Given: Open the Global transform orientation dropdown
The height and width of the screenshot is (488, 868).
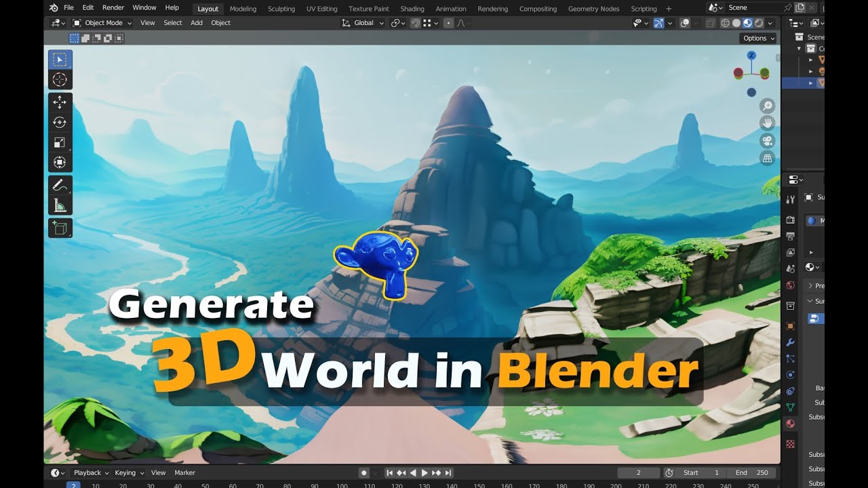Looking at the screenshot, I should [x=363, y=22].
